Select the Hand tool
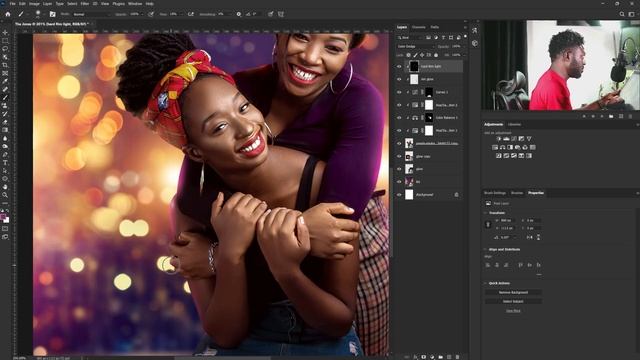640x360 pixels. point(5,187)
